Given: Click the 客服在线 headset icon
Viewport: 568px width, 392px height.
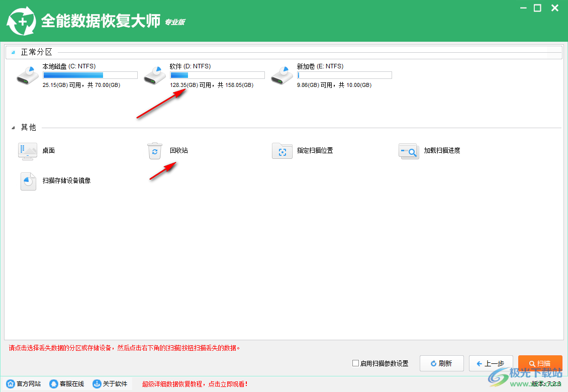Looking at the screenshot, I should pyautogui.click(x=54, y=383).
